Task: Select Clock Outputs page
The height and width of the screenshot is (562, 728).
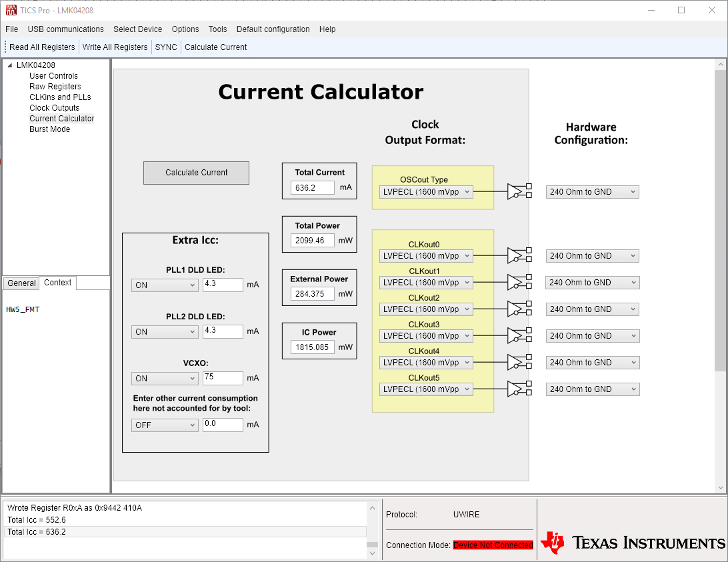Action: coord(54,108)
